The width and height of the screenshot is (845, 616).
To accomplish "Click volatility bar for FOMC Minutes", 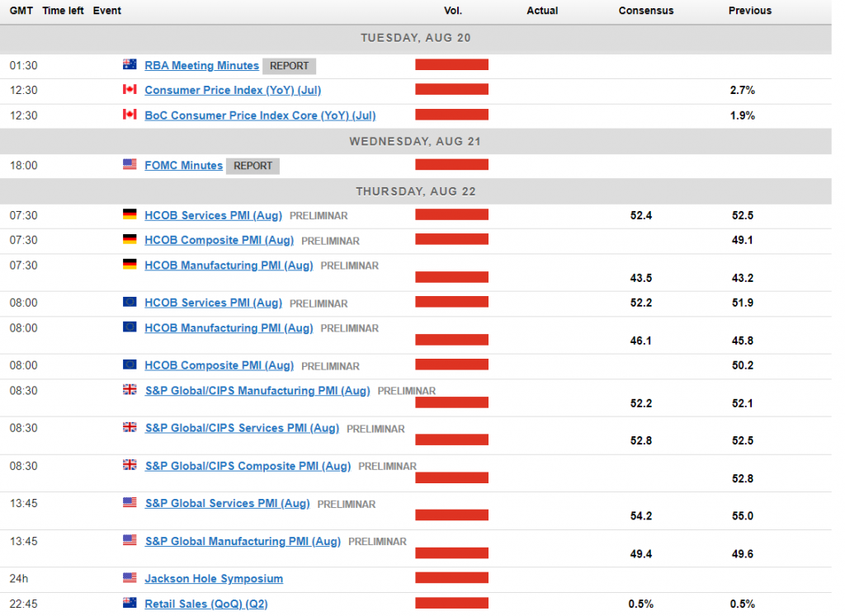I will pyautogui.click(x=451, y=165).
